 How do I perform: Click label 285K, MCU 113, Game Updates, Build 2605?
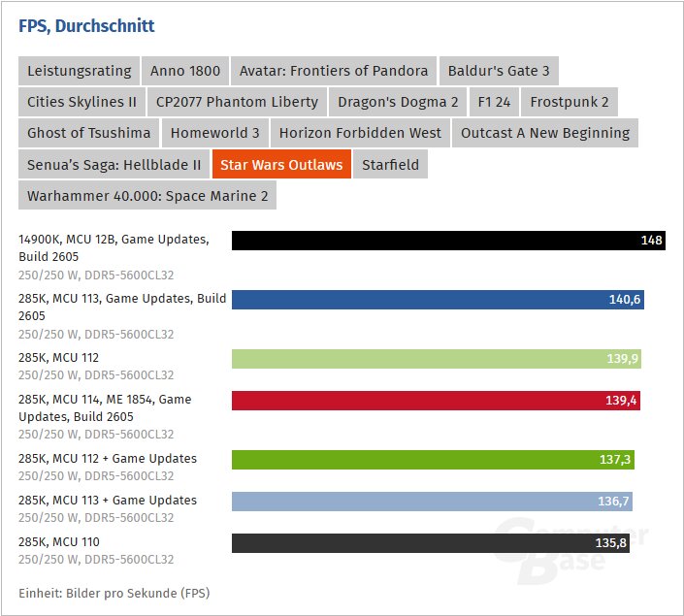coord(122,308)
